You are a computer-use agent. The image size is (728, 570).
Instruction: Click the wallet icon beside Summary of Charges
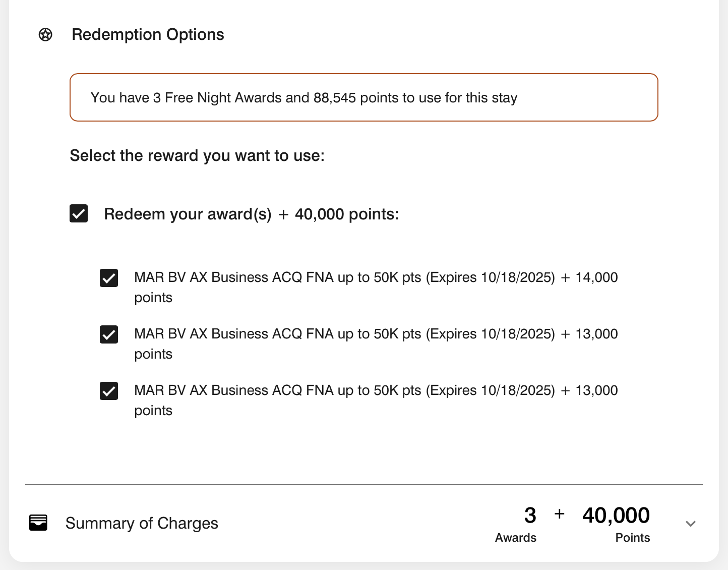coord(38,523)
